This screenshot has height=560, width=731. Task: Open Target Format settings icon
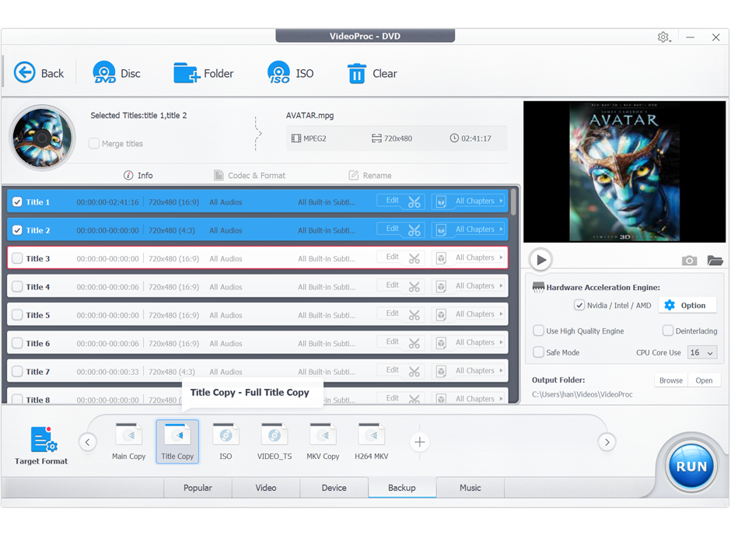click(x=44, y=439)
